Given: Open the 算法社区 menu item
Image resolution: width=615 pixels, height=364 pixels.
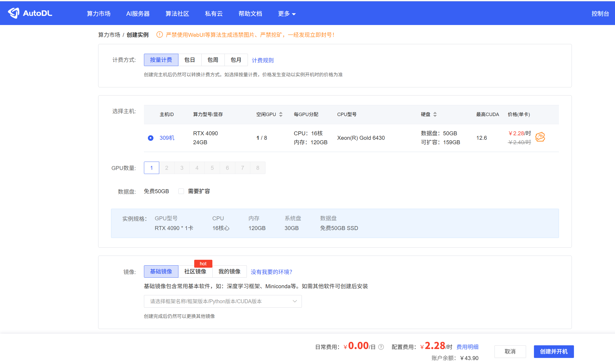Looking at the screenshot, I should [x=177, y=13].
